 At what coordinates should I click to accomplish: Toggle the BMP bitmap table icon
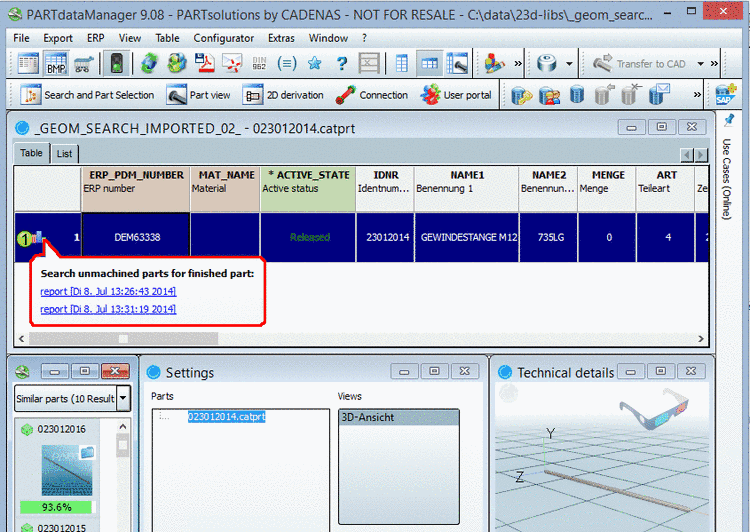tap(56, 63)
